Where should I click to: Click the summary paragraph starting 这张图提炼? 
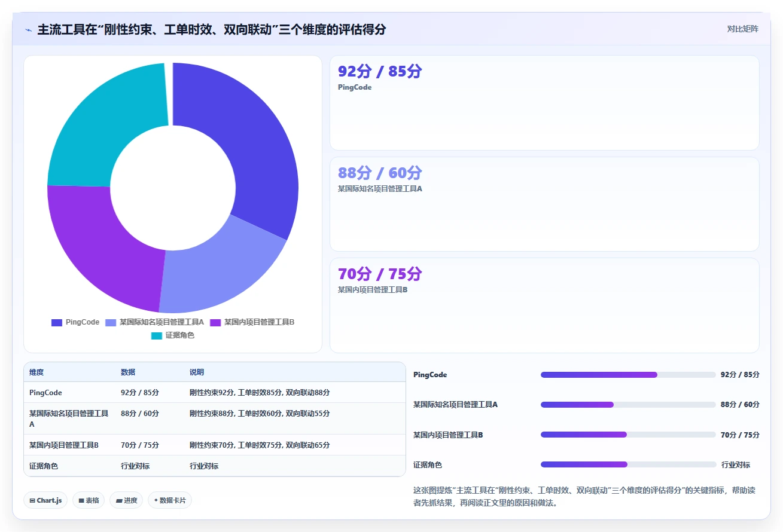pyautogui.click(x=584, y=496)
